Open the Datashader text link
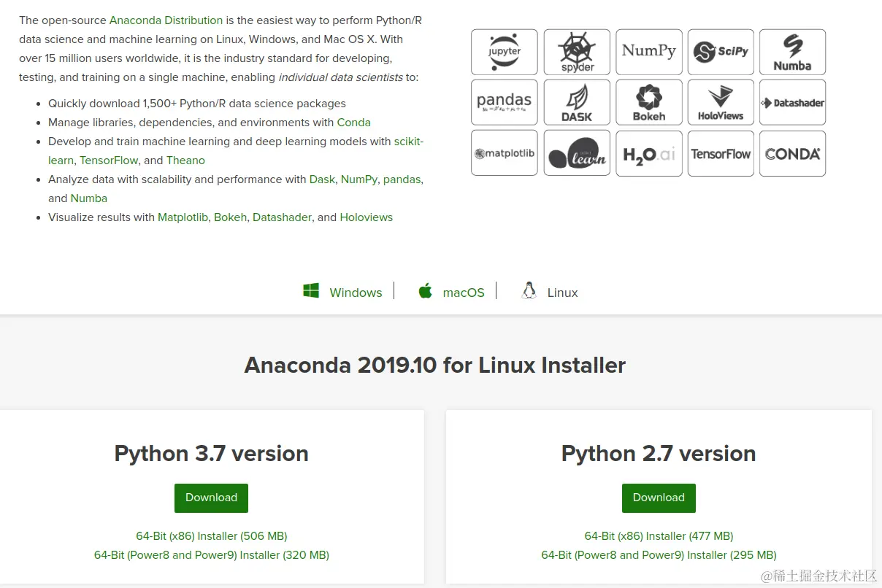 (x=282, y=217)
